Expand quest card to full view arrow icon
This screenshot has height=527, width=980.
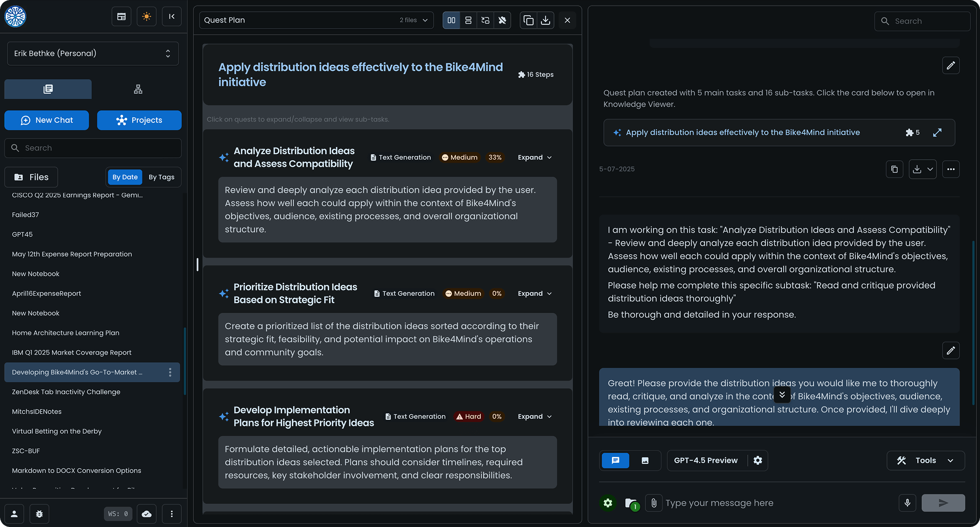coord(937,133)
